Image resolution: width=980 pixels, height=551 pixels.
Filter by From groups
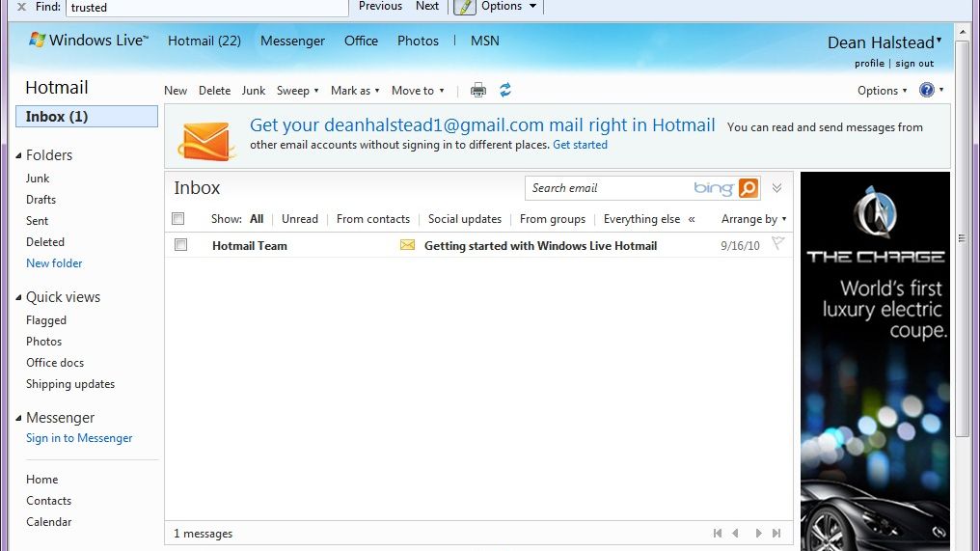553,219
